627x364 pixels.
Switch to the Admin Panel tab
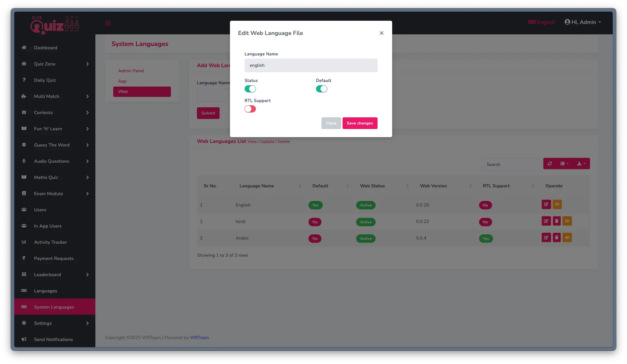tap(131, 71)
